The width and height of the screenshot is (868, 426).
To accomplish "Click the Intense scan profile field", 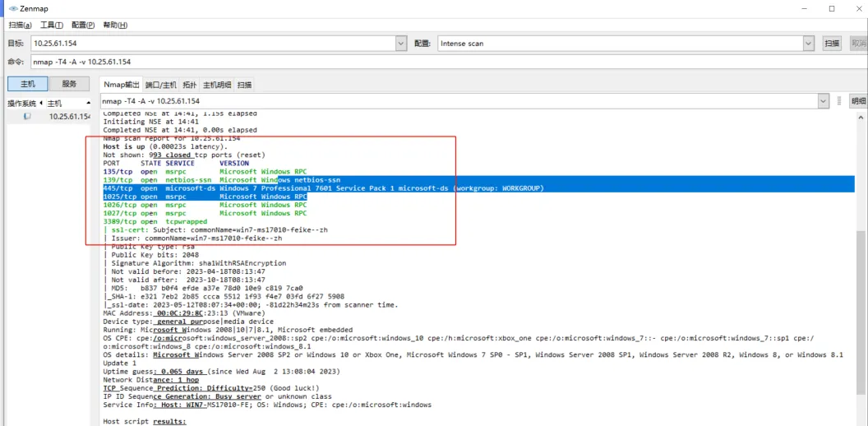I will pyautogui.click(x=620, y=44).
